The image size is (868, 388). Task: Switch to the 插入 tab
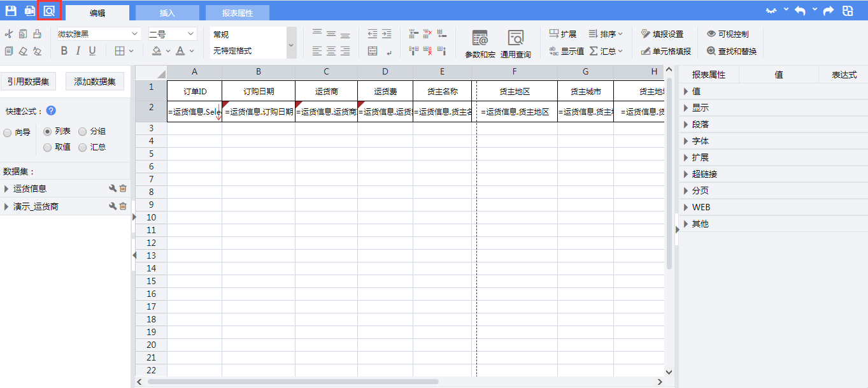pos(167,13)
